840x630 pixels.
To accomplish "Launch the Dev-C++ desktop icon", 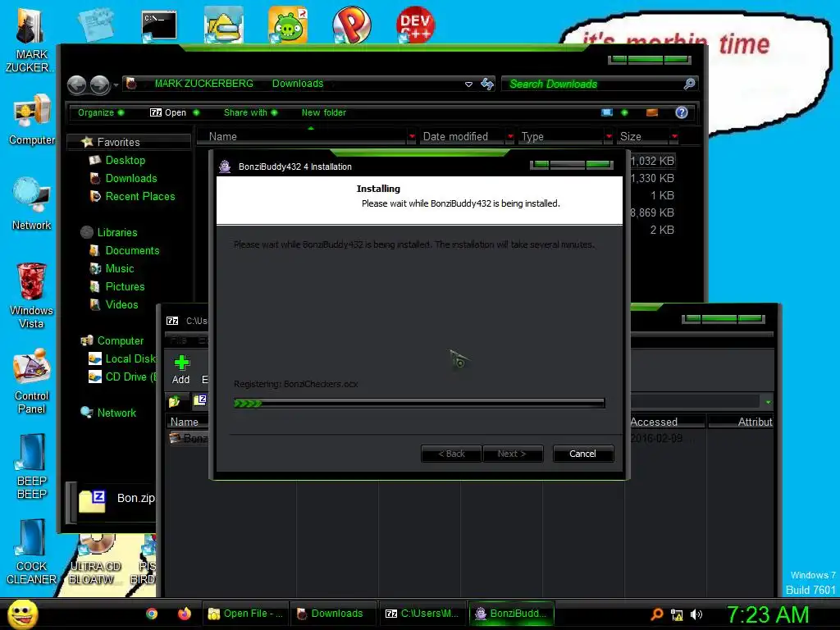I will (x=415, y=25).
